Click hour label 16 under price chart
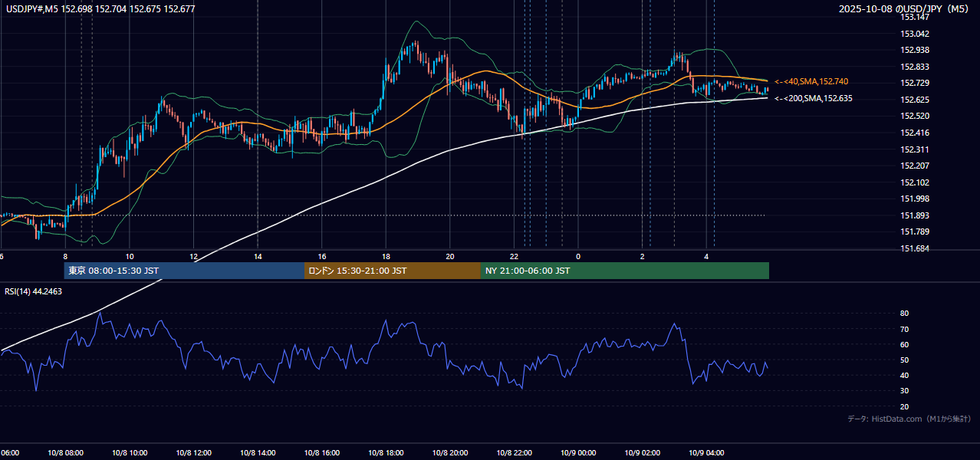The image size is (980, 460). tap(322, 256)
